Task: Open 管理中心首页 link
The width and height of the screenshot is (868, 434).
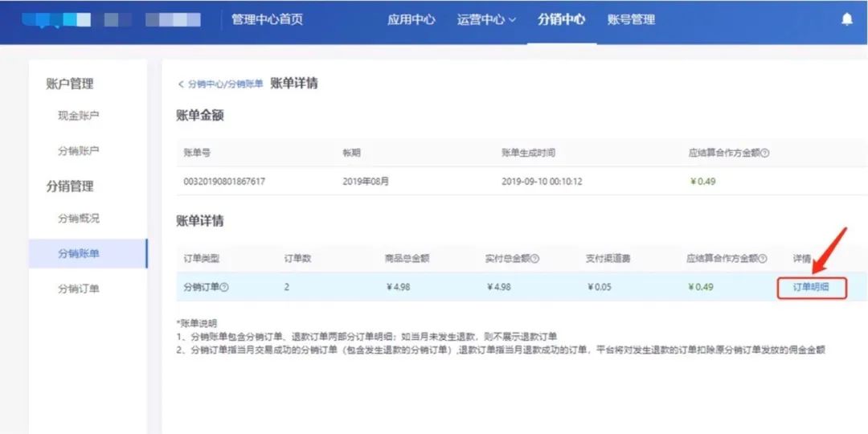Action: tap(268, 19)
